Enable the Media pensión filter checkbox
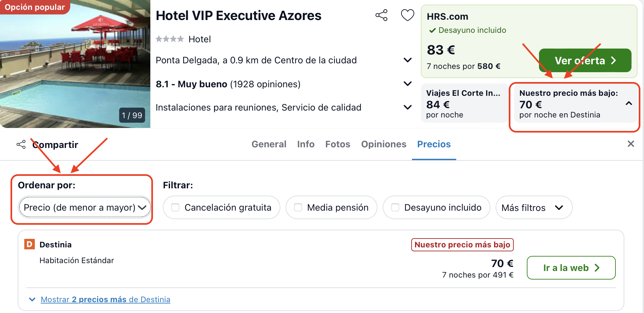This screenshot has height=313, width=644. tap(298, 207)
